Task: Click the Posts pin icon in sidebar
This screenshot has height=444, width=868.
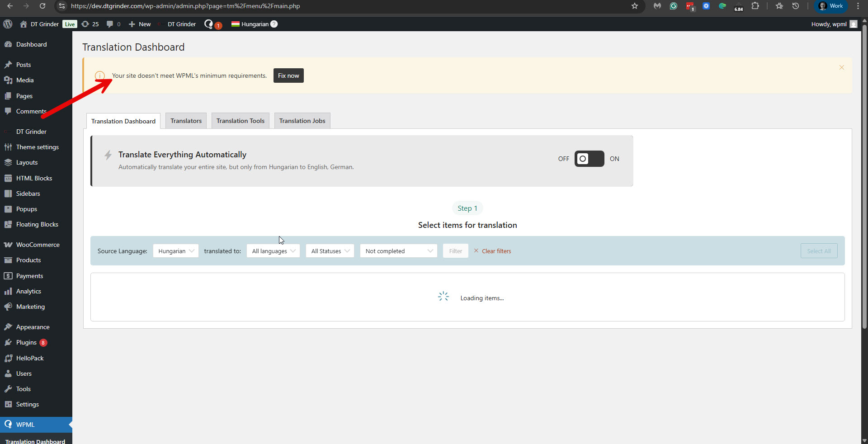Action: pyautogui.click(x=8, y=65)
